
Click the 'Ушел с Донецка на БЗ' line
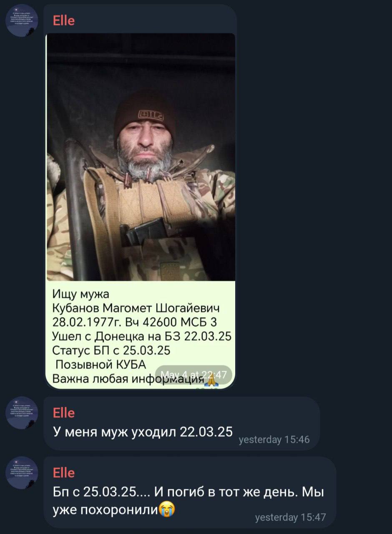tap(142, 336)
